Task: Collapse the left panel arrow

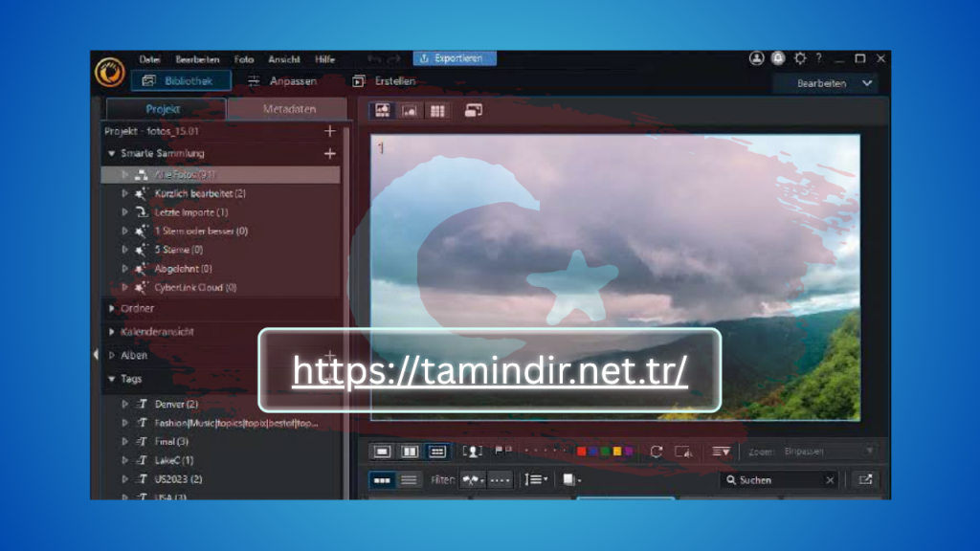Action: [96, 355]
